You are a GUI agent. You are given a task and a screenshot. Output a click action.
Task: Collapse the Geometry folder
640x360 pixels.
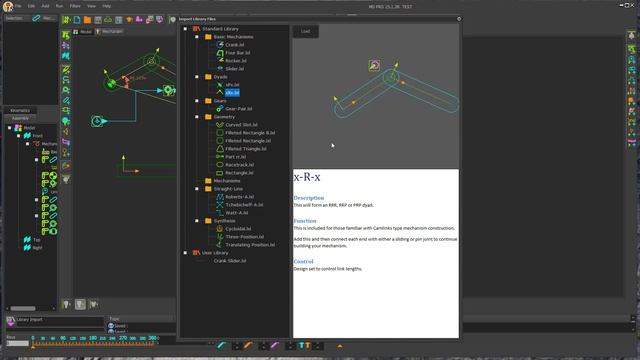197,117
